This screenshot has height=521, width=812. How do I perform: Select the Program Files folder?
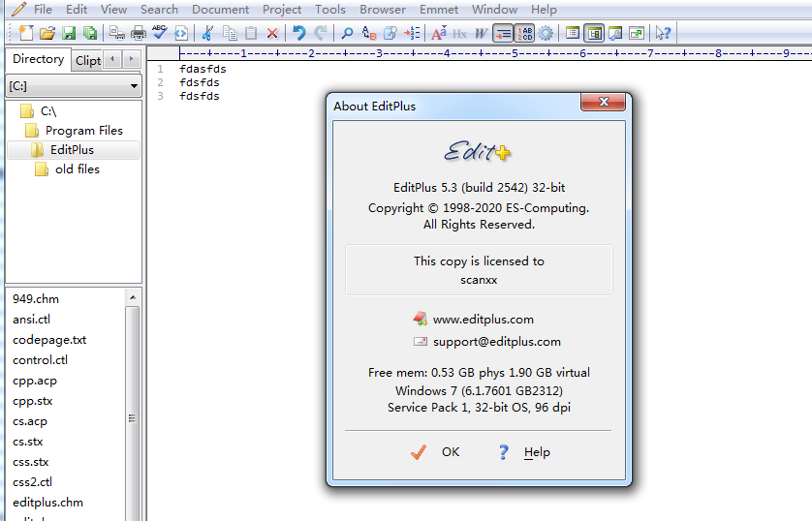84,130
